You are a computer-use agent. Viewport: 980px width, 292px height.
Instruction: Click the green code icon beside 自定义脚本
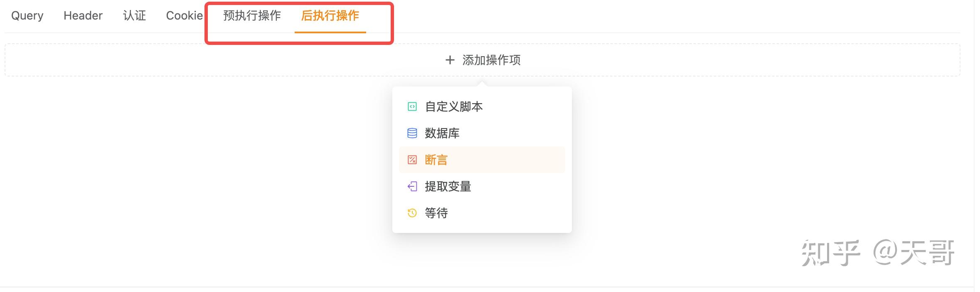412,106
